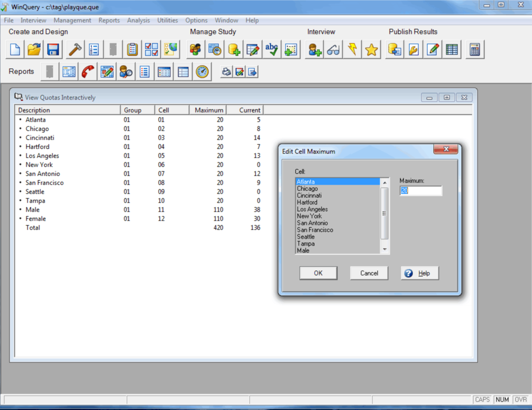The image size is (532, 410).
Task: Click the hammer build icon
Action: pyautogui.click(x=75, y=50)
